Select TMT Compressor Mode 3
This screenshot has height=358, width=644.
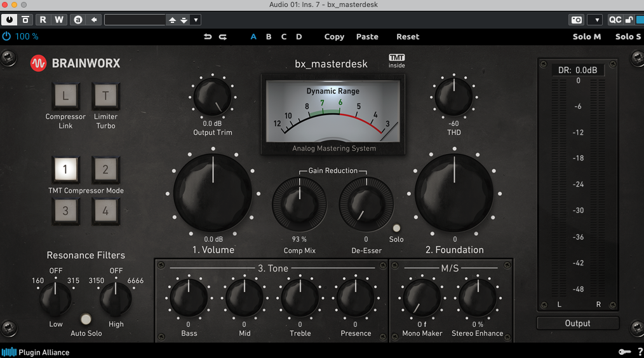65,211
